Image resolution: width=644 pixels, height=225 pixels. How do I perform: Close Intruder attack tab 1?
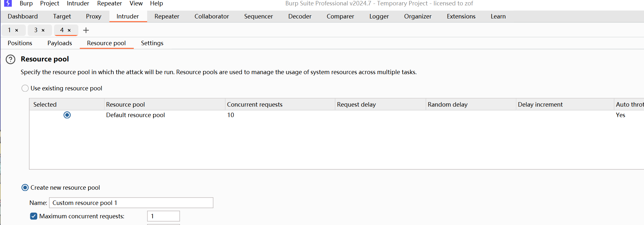tap(17, 30)
